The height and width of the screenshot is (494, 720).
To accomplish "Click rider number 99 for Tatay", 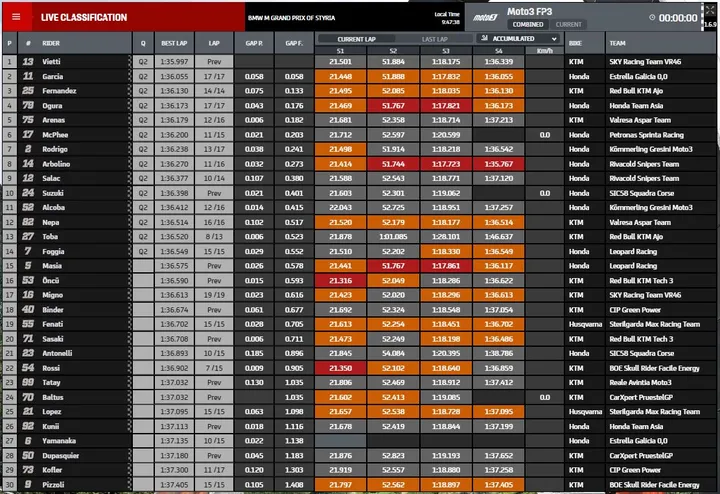I will tap(28, 382).
